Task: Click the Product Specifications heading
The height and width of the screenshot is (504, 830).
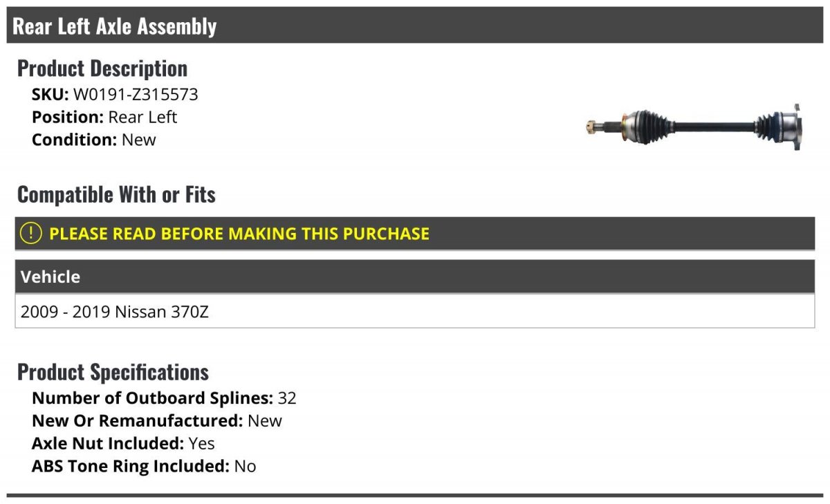Action: (113, 372)
